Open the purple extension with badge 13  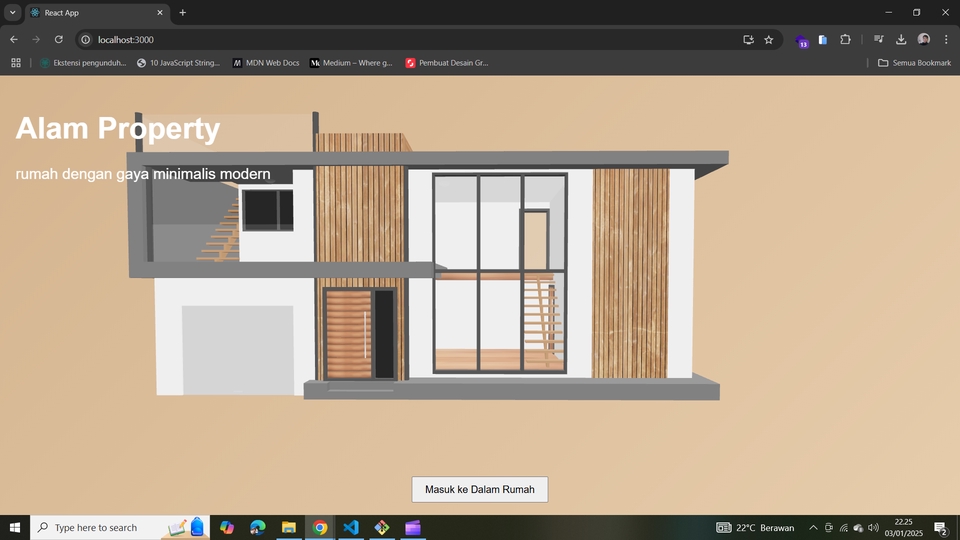pos(801,41)
